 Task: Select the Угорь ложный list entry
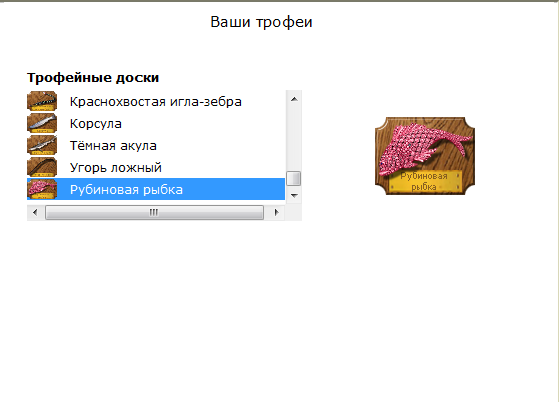tap(156, 167)
